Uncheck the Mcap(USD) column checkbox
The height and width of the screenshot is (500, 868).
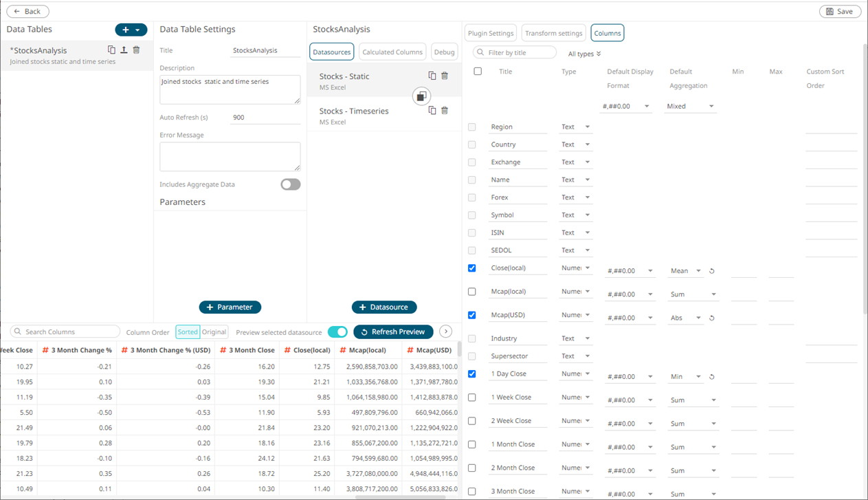click(x=471, y=315)
